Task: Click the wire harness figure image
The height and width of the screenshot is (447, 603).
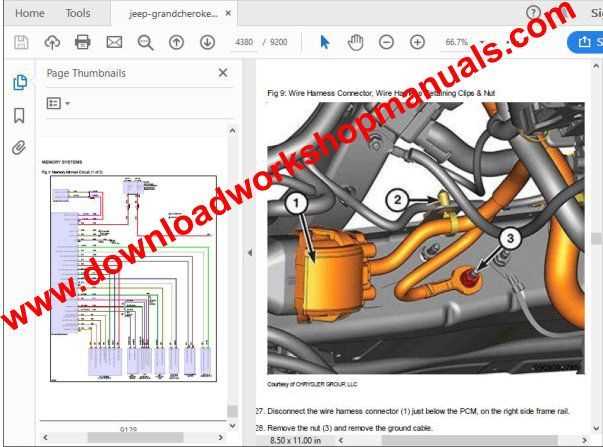Action: 426,238
